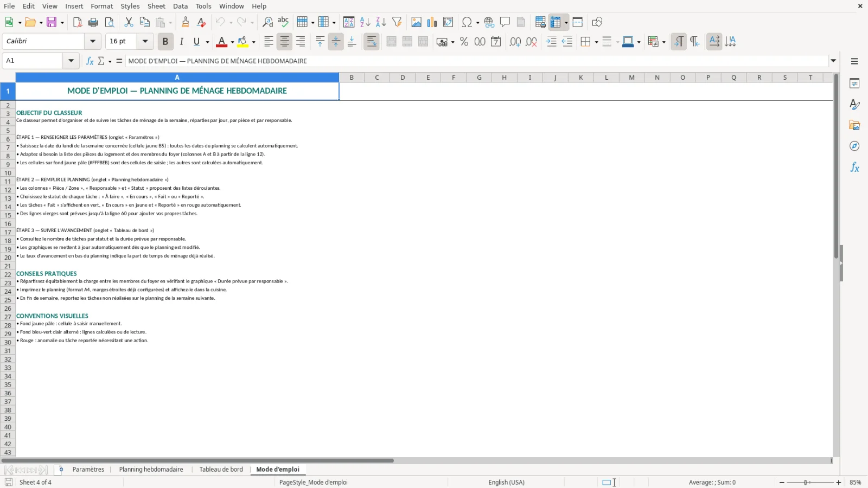Toggle print preview
The height and width of the screenshot is (488, 868).
coord(110,22)
